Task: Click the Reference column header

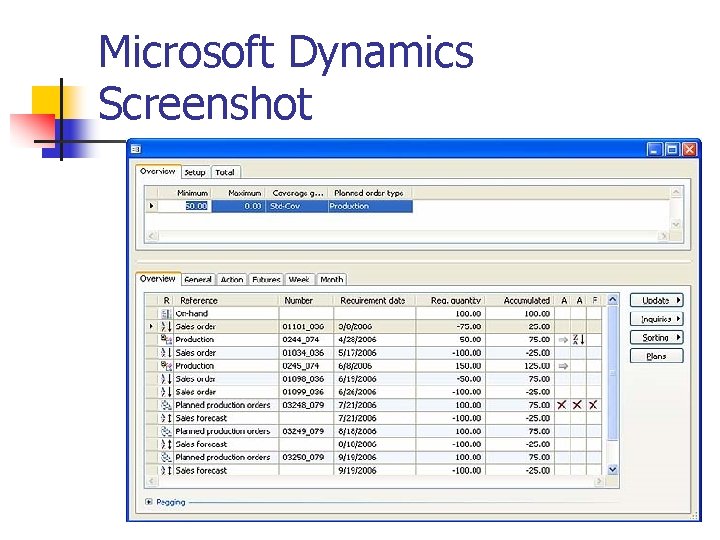Action: click(x=225, y=300)
